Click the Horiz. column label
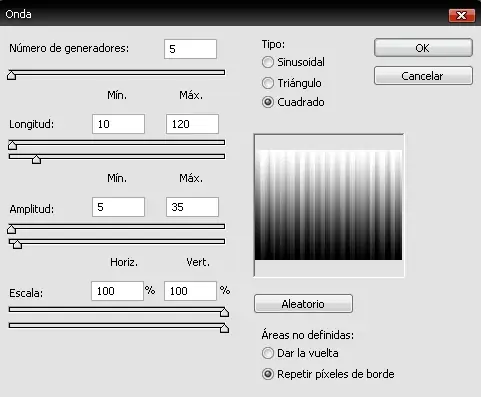Viewport: 481px width, 397px height. tap(124, 262)
